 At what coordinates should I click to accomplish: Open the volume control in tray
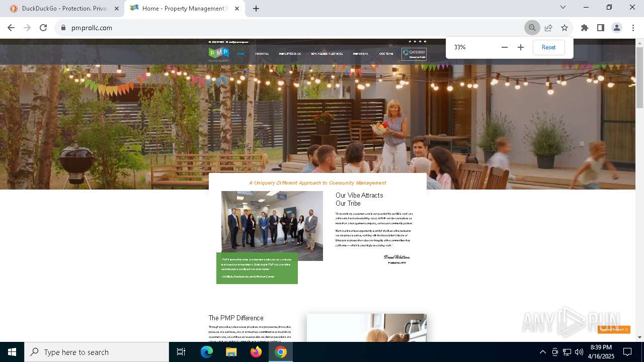579,352
